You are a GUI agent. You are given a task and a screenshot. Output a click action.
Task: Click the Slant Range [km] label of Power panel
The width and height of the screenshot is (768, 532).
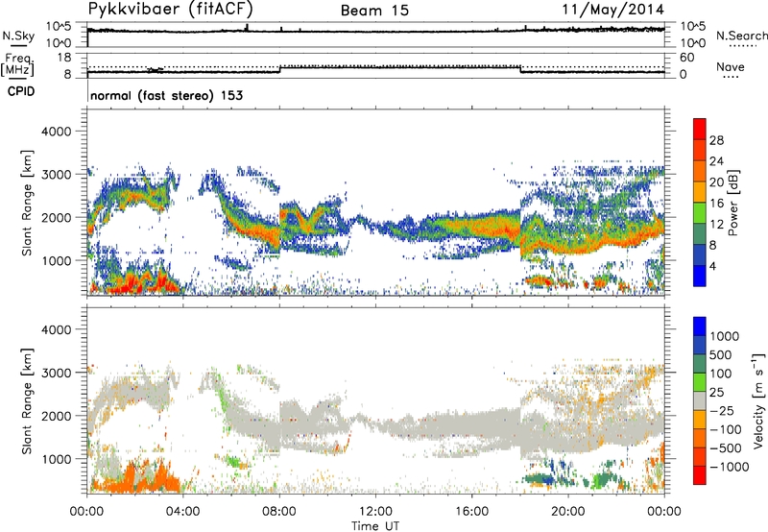(x=27, y=203)
